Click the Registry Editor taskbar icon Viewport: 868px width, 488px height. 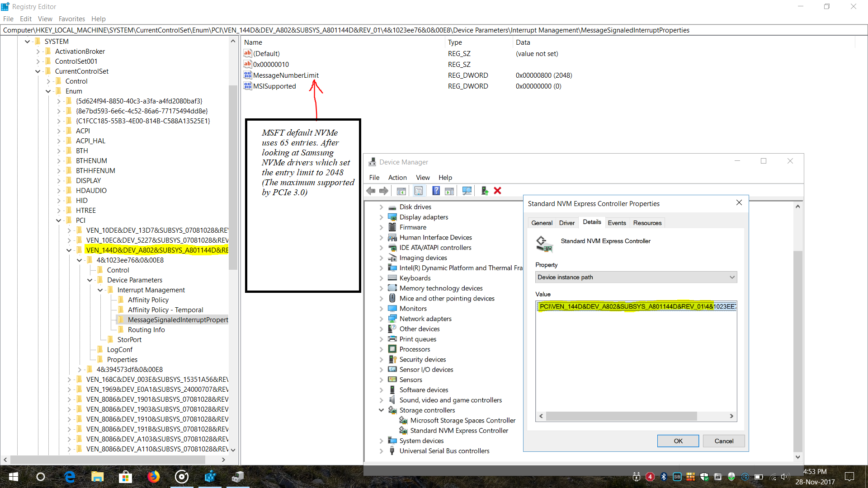[210, 477]
